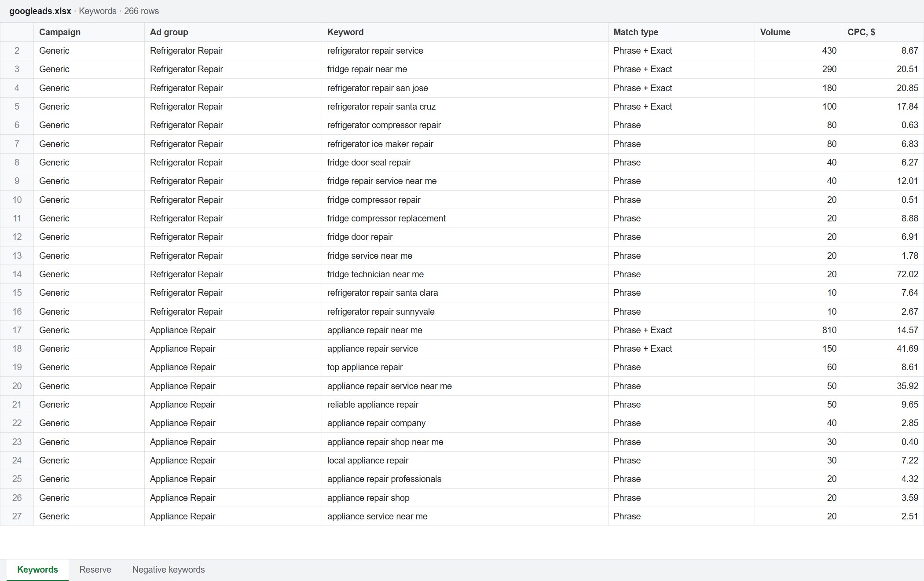Click the Volume column header
Image resolution: width=924 pixels, height=581 pixels.
[x=798, y=32]
